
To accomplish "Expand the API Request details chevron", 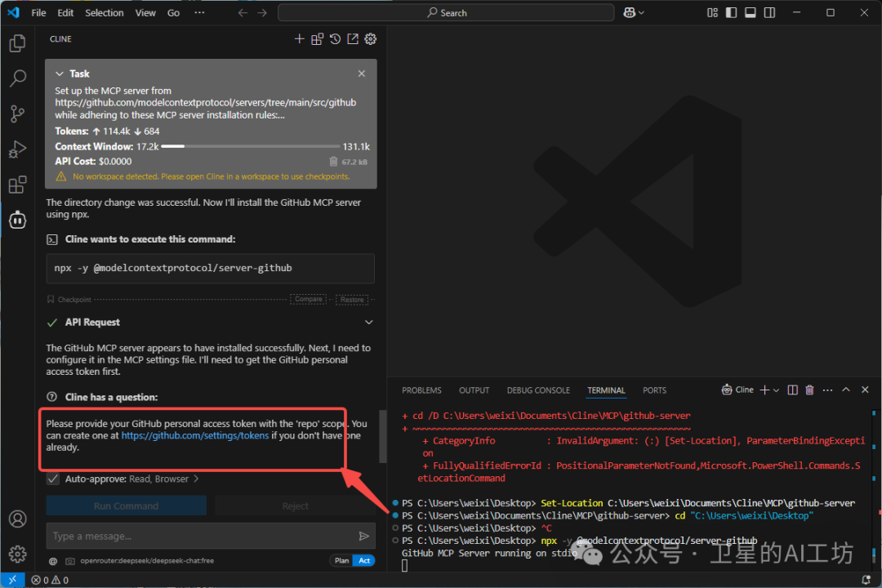I will [368, 323].
